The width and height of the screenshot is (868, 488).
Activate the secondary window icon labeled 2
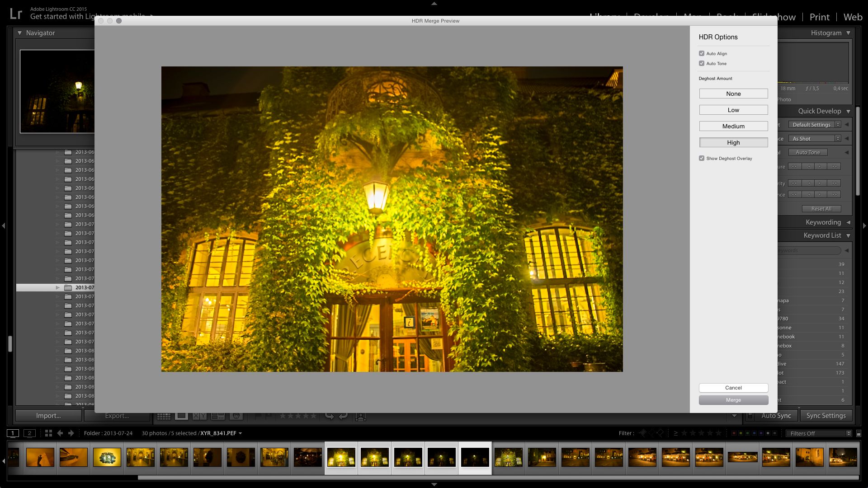pyautogui.click(x=29, y=433)
